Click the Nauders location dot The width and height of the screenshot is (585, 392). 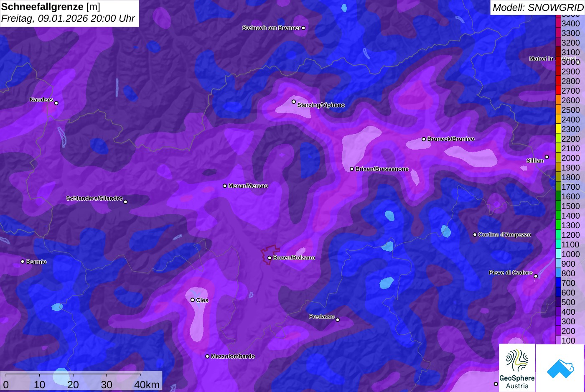pyautogui.click(x=56, y=103)
